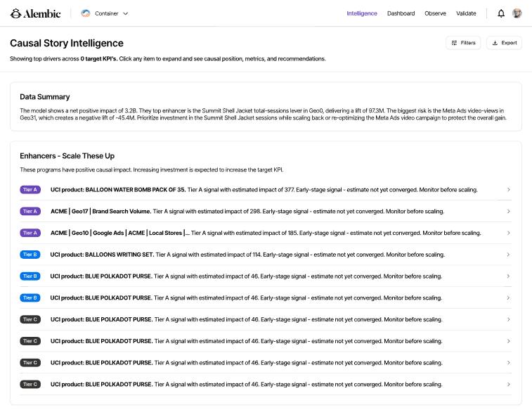Screen dimensions: 532x410
Task: Click "These programs have positive causal impact" description
Action: [x=152, y=169]
